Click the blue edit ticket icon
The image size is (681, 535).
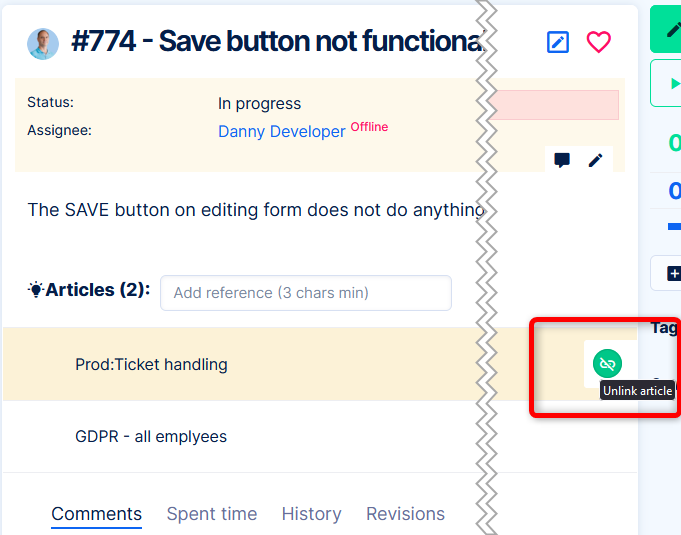tap(558, 42)
